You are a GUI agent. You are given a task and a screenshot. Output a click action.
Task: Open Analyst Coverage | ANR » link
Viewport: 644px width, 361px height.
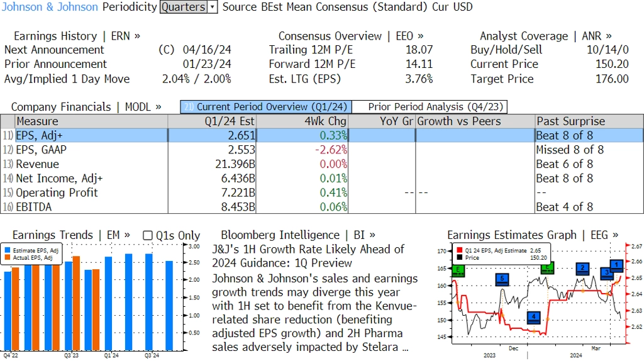(545, 36)
